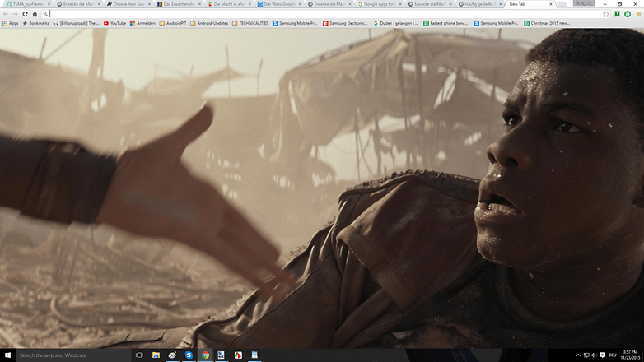644x362 pixels.
Task: Open the green circle extension icon
Action: (628, 14)
